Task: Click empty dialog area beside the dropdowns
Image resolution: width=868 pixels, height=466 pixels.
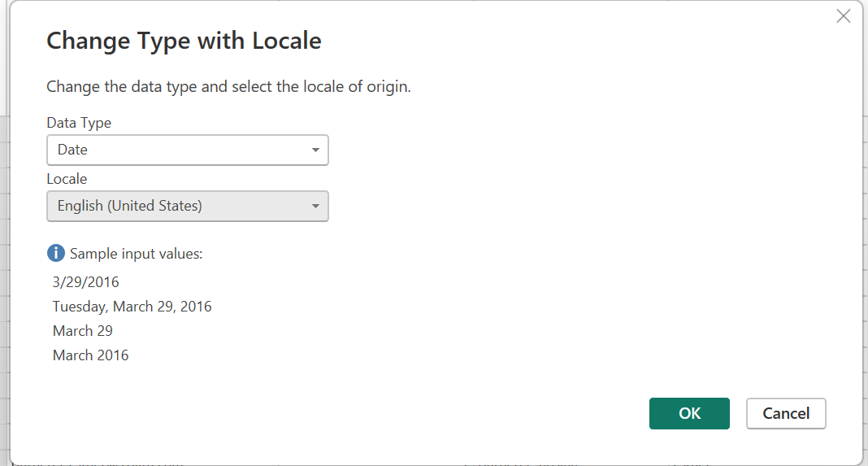Action: pos(553,177)
